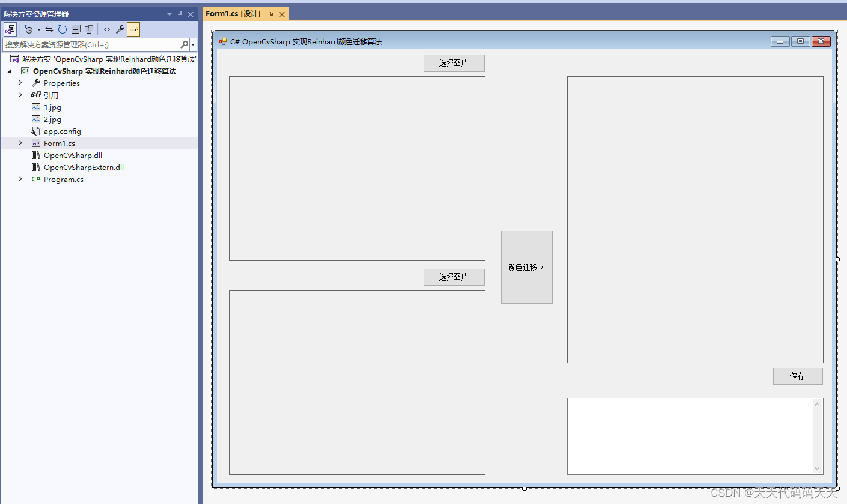Click the designed form's minimize button
The image size is (847, 504).
780,41
